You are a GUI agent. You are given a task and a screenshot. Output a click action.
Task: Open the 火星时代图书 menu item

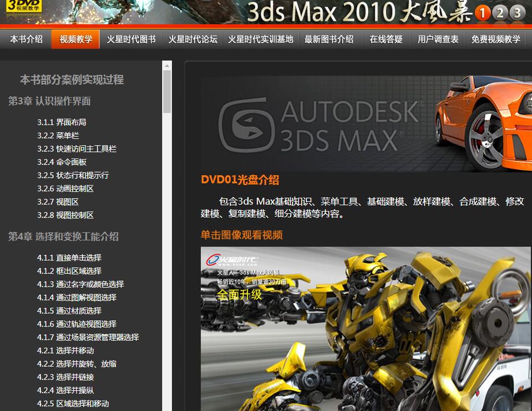click(131, 39)
